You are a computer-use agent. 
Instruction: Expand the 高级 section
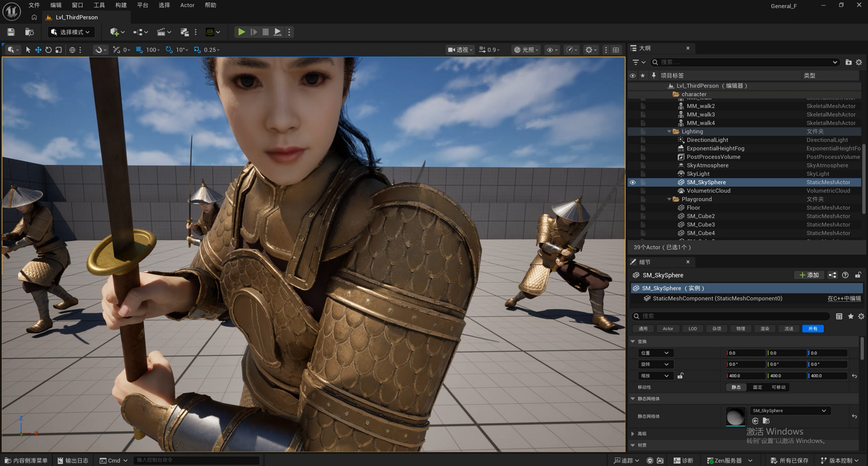click(633, 434)
